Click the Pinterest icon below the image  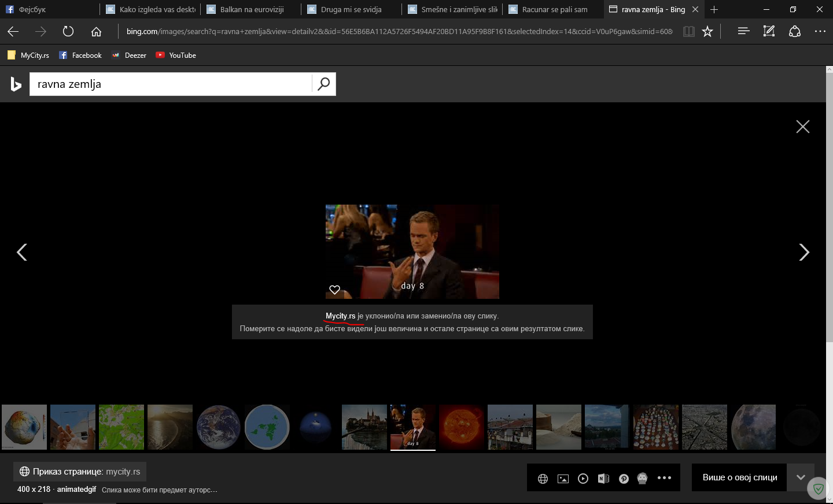point(624,479)
